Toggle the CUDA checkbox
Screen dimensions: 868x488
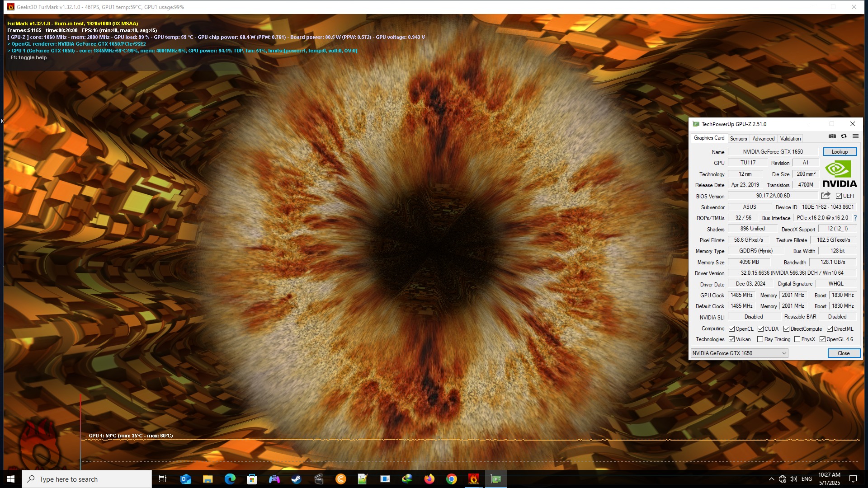click(760, 329)
